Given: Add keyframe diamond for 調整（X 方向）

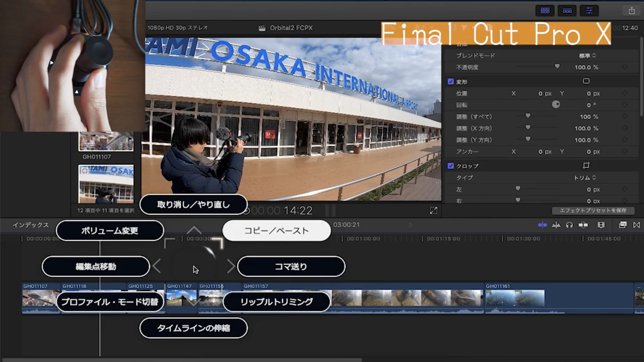Looking at the screenshot, I should [x=625, y=128].
